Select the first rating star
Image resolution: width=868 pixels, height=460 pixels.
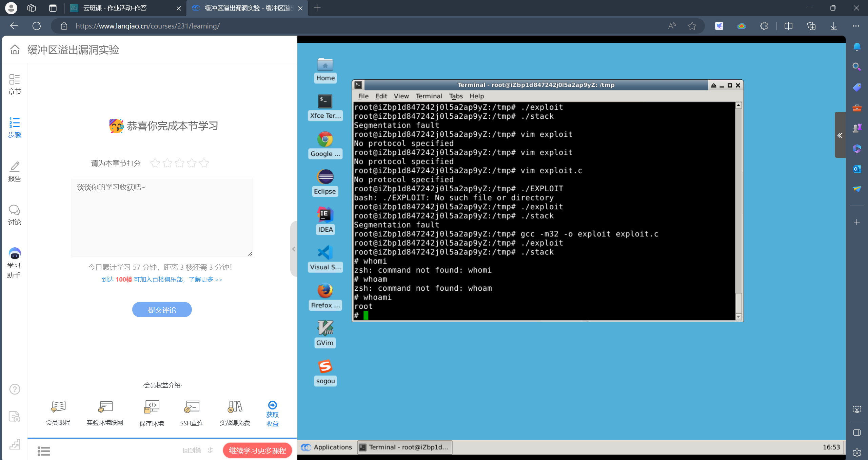pyautogui.click(x=155, y=163)
